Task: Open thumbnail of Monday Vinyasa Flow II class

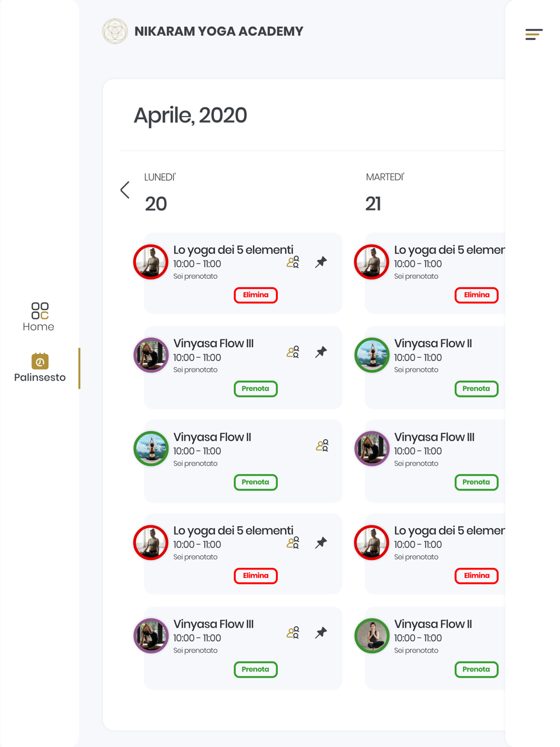Action: 151,449
